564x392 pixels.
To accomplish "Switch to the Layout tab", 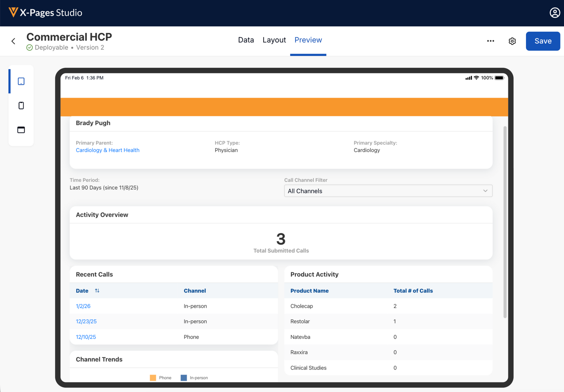I will click(x=274, y=40).
